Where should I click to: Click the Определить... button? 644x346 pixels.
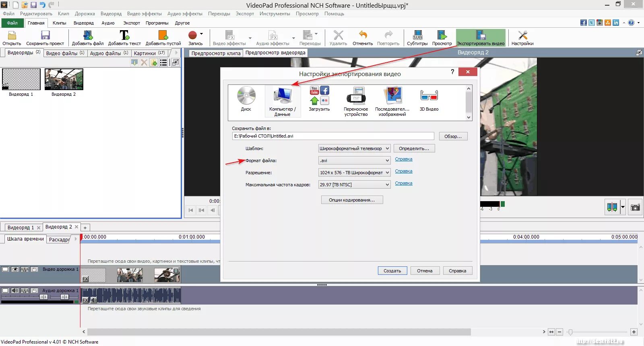[414, 148]
